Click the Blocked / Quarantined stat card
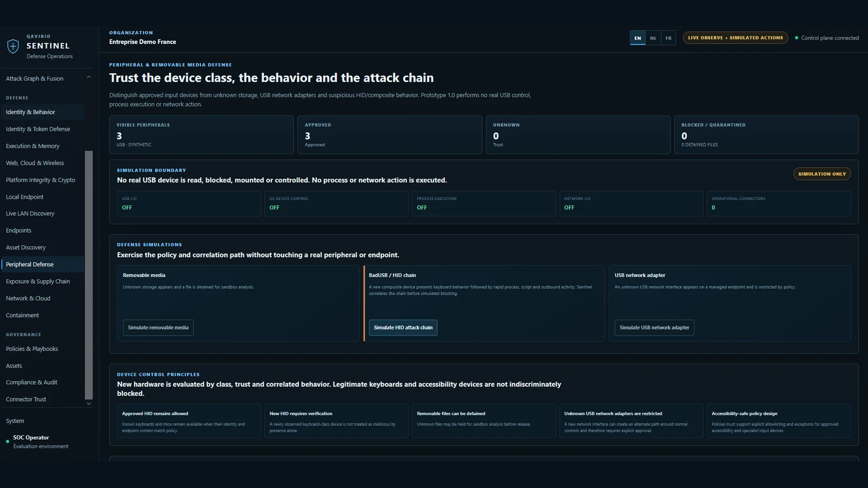868x488 pixels. (766, 134)
